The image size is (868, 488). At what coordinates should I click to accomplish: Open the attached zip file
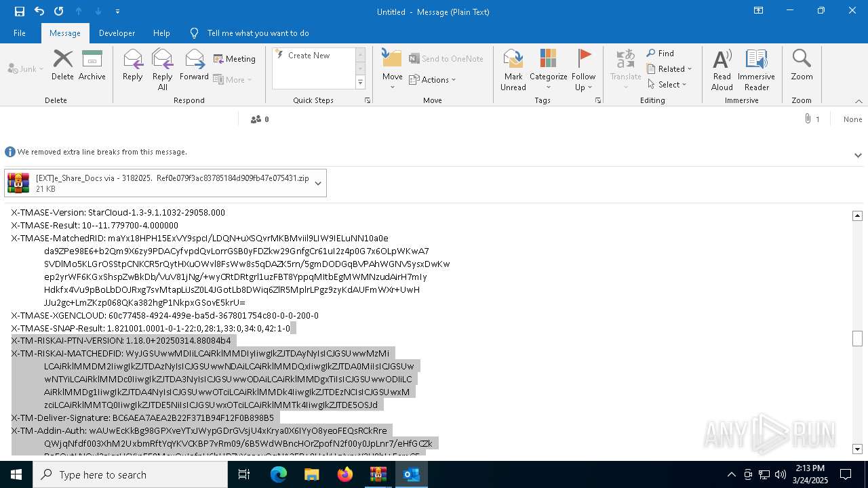coord(157,183)
